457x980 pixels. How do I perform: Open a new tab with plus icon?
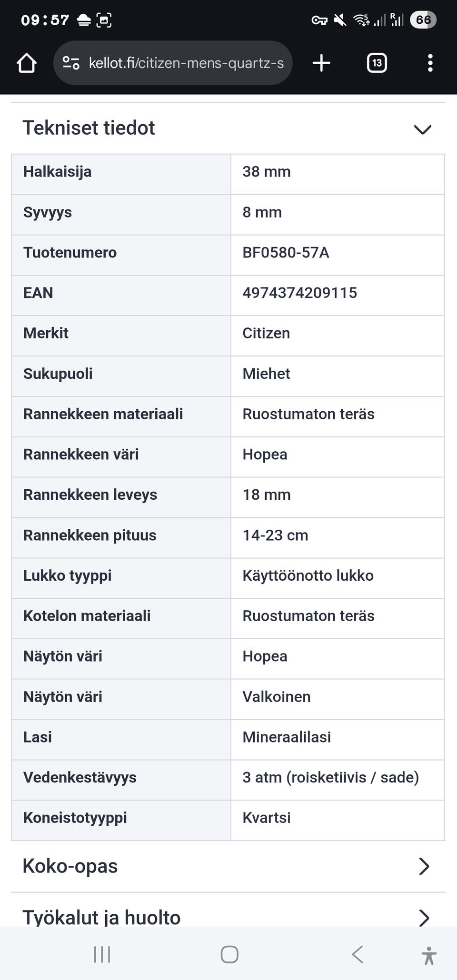click(321, 63)
